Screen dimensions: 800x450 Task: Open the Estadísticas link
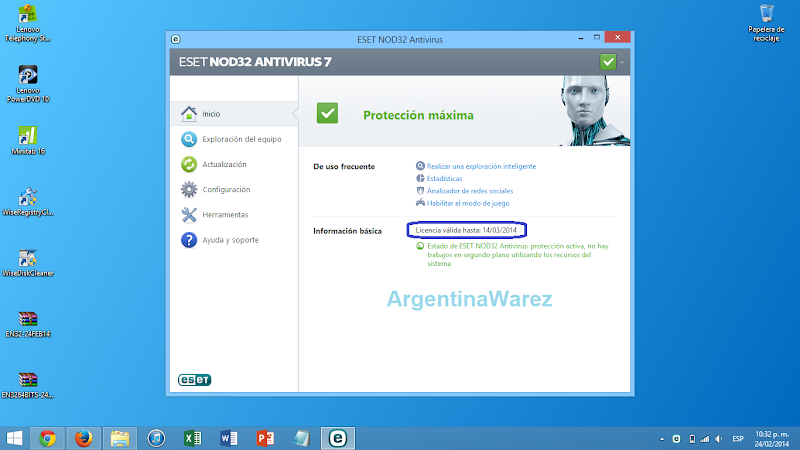[444, 179]
